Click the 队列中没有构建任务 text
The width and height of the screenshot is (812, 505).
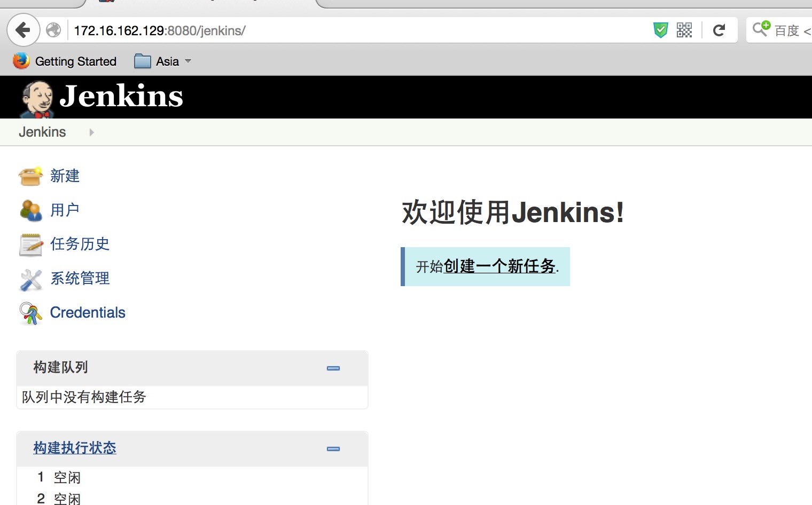(84, 397)
